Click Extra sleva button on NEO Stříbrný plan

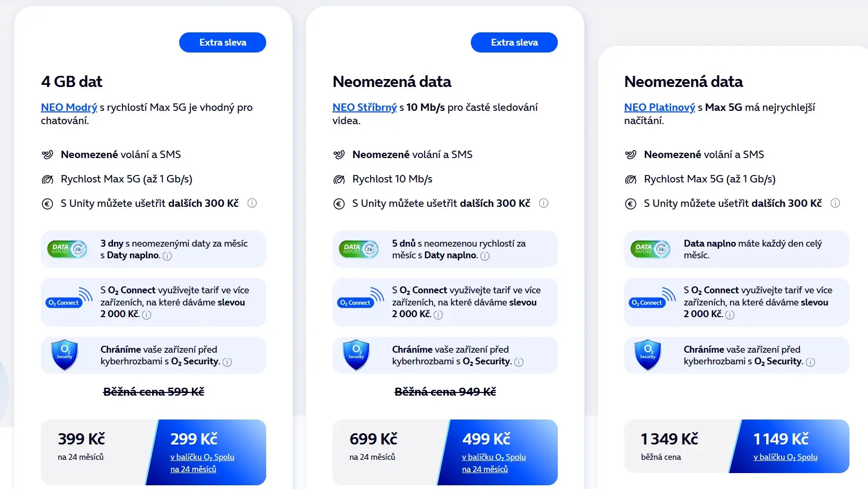coord(514,42)
